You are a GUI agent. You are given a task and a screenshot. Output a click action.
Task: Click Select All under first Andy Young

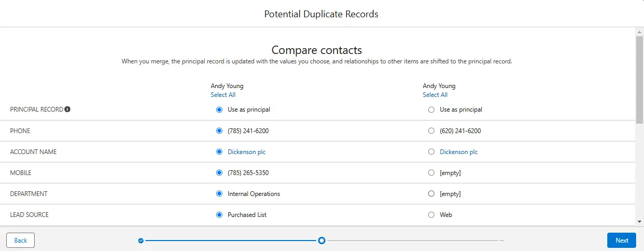click(223, 95)
